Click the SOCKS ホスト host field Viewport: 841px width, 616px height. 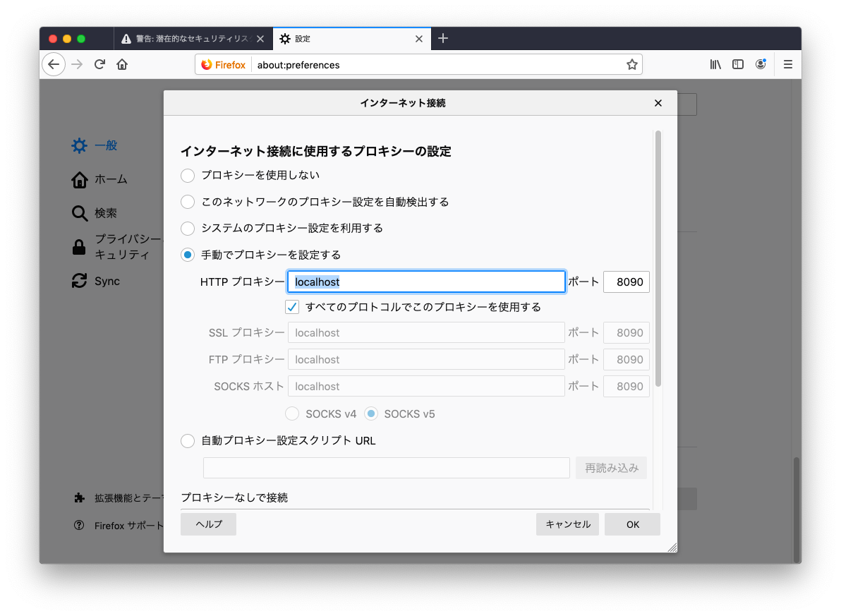[x=426, y=387]
